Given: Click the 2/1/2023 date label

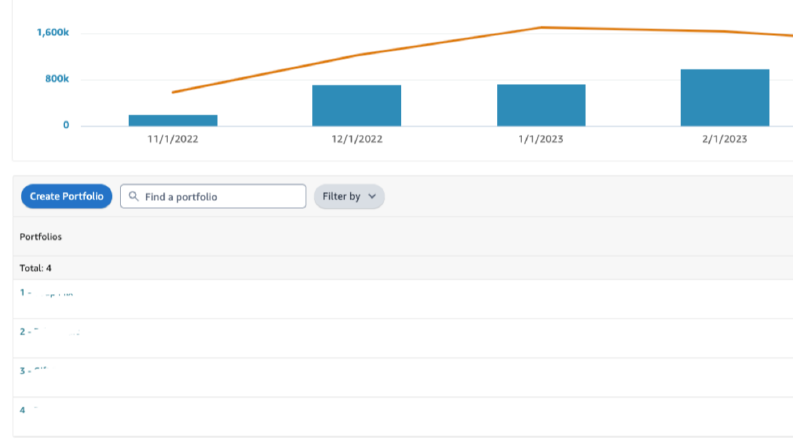Looking at the screenshot, I should tap(725, 139).
